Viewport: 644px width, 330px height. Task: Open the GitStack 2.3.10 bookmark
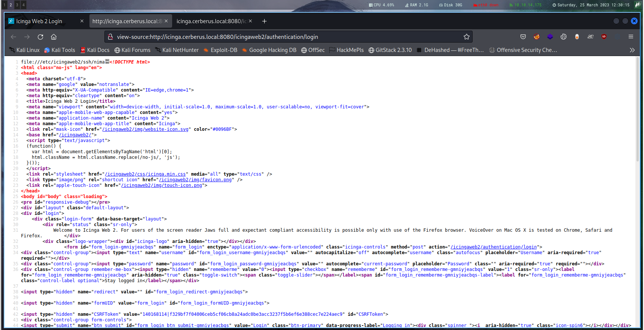tap(390, 50)
